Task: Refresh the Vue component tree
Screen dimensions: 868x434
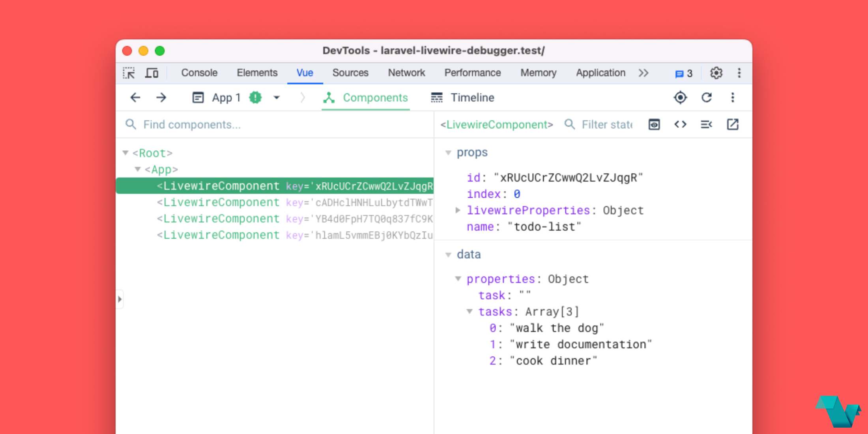Action: point(707,97)
